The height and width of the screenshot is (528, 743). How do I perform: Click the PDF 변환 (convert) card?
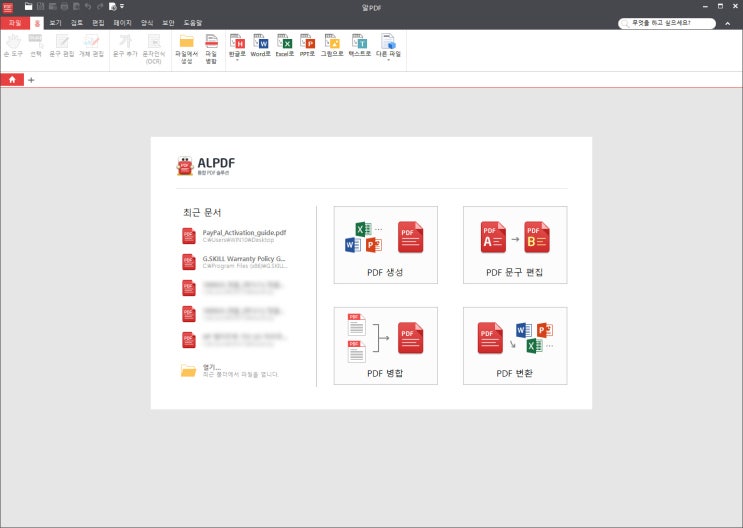[515, 346]
